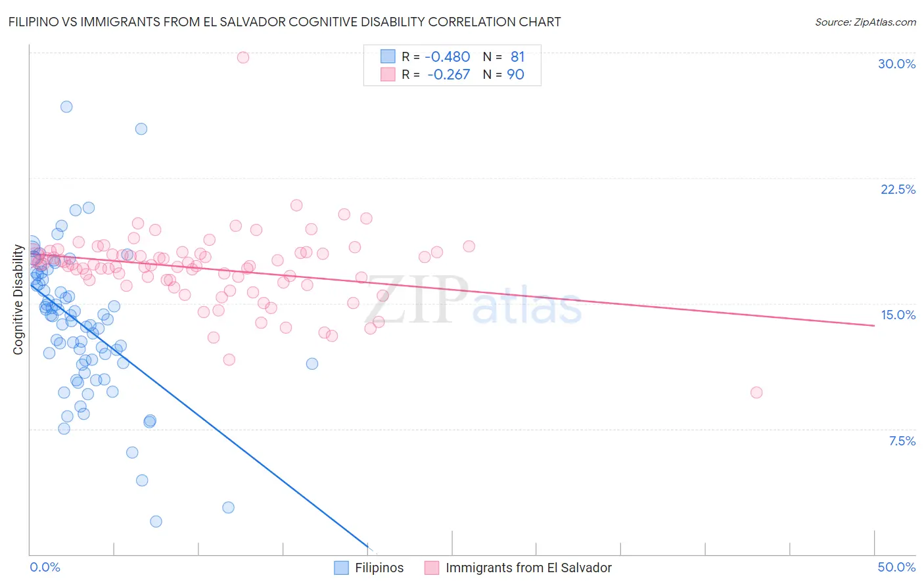Click the Cognitive Disability axis title
Viewport: 924px width, 586px height.
pyautogui.click(x=18, y=300)
